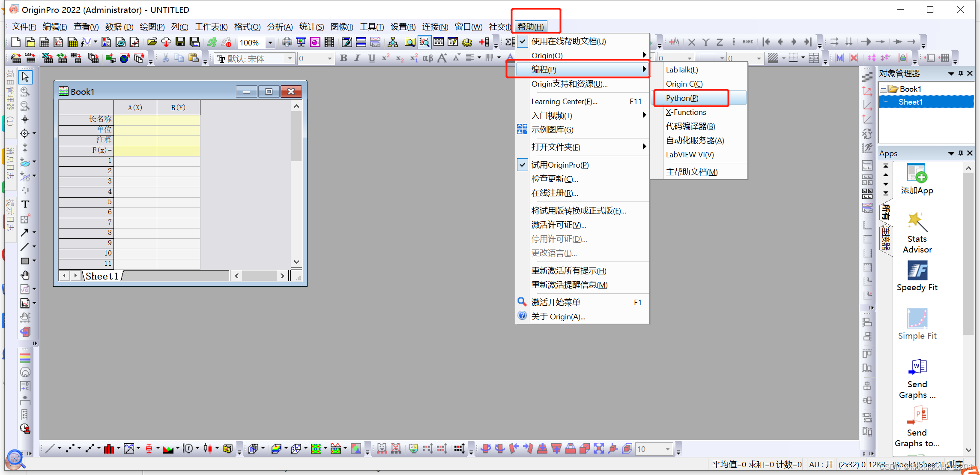Select the Text tool
Viewport: 980px width, 475px height.
[x=25, y=204]
